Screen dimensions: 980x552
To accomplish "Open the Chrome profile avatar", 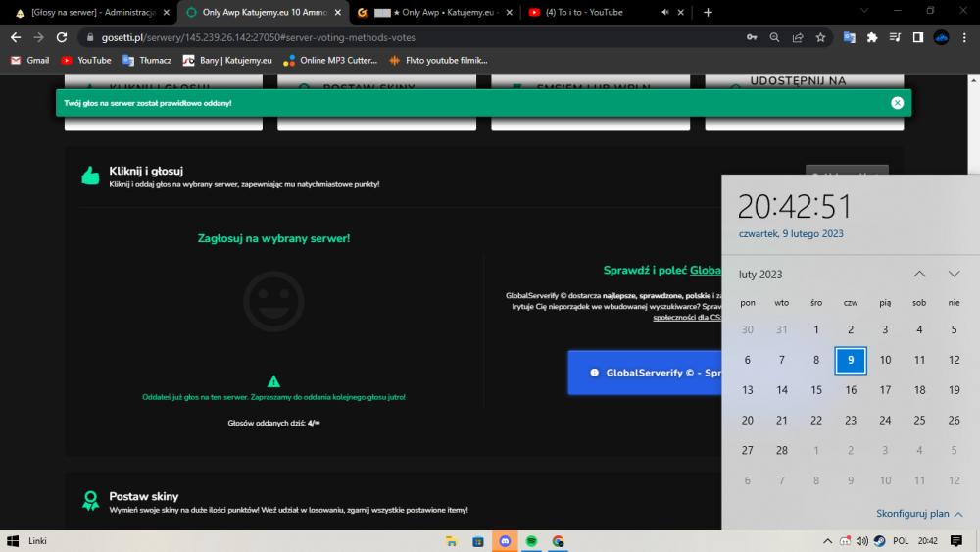I will pos(941,37).
